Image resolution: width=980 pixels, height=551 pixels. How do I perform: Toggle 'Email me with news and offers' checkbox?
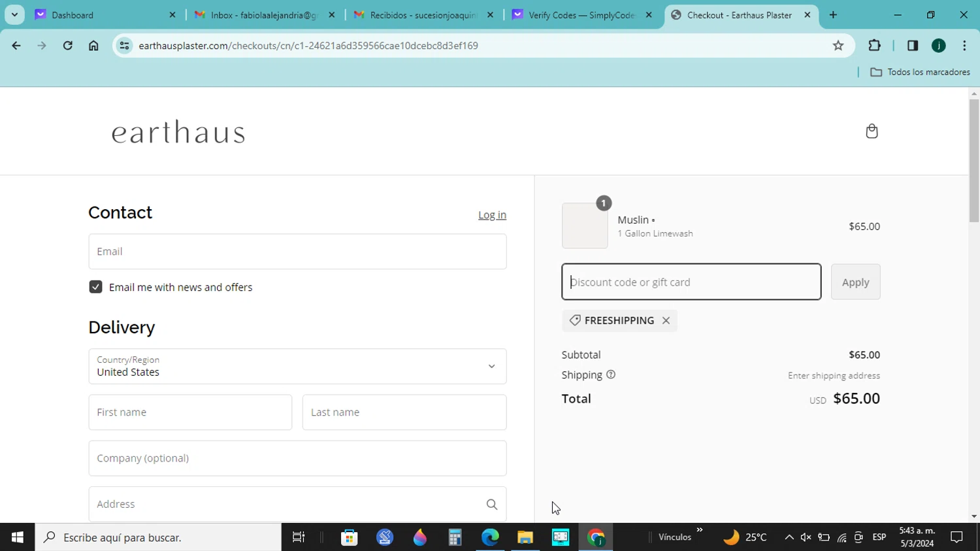95,287
